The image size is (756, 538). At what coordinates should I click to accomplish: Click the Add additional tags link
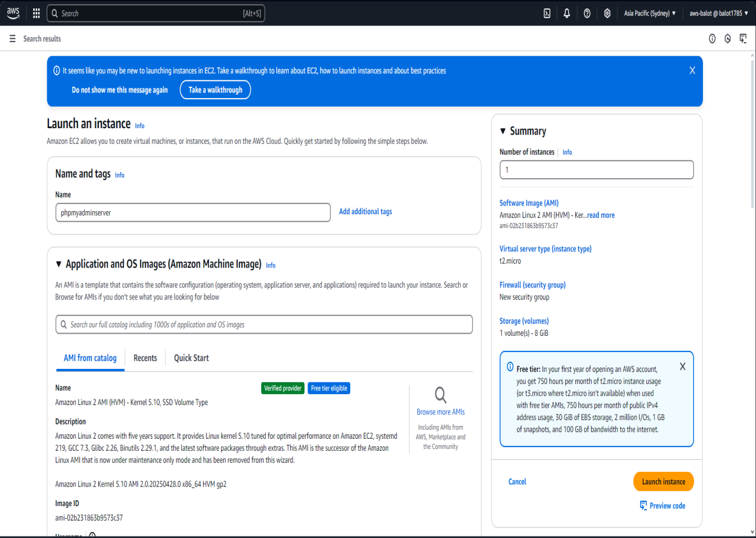click(x=365, y=212)
